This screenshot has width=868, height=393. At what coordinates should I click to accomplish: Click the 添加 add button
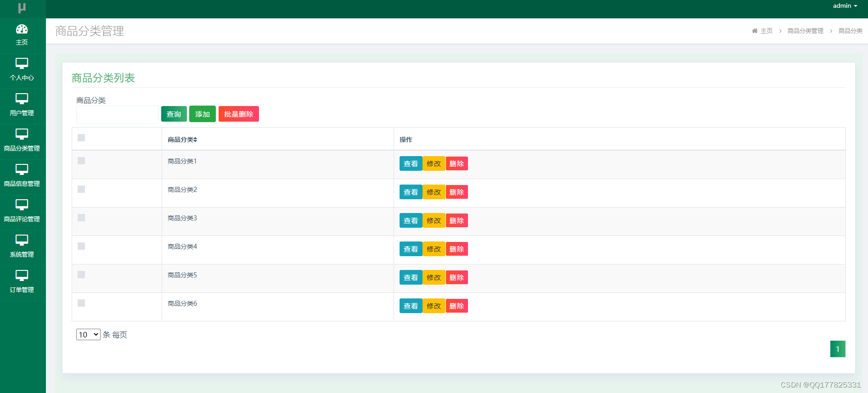(203, 114)
